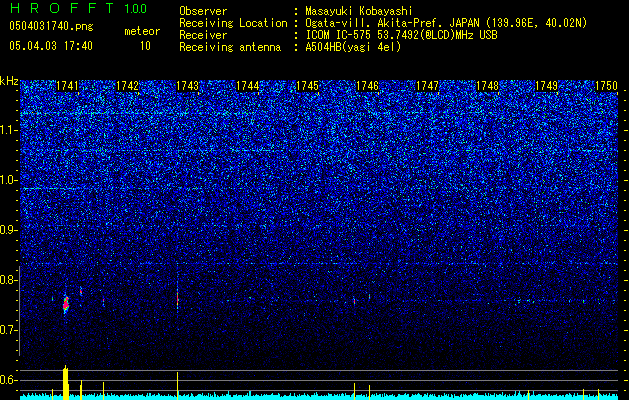Click the 'Receiving Location' label

(233, 23)
